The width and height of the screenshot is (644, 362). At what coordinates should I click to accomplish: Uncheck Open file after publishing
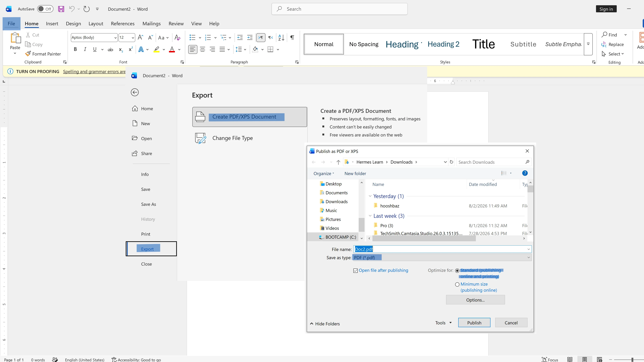[356, 271]
